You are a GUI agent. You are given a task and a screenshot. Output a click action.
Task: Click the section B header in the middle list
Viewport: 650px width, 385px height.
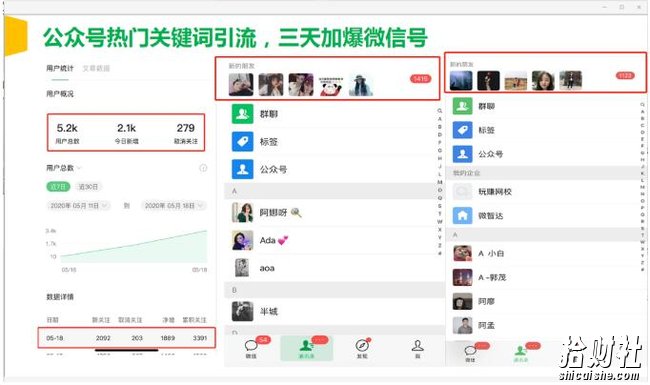334,290
